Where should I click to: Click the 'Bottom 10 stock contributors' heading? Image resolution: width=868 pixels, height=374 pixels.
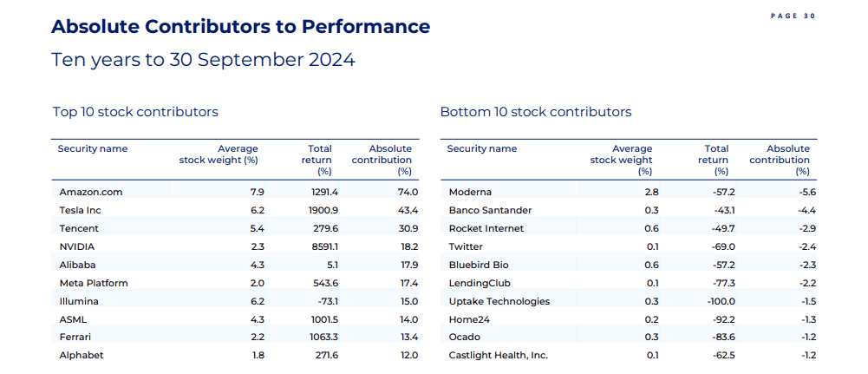pyautogui.click(x=536, y=112)
